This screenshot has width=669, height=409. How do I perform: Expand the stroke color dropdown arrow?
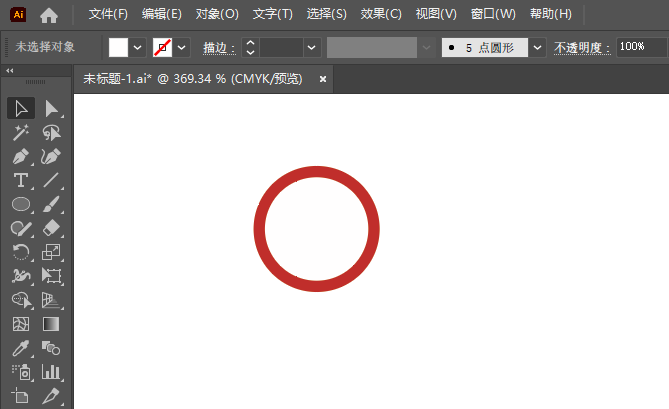point(182,47)
